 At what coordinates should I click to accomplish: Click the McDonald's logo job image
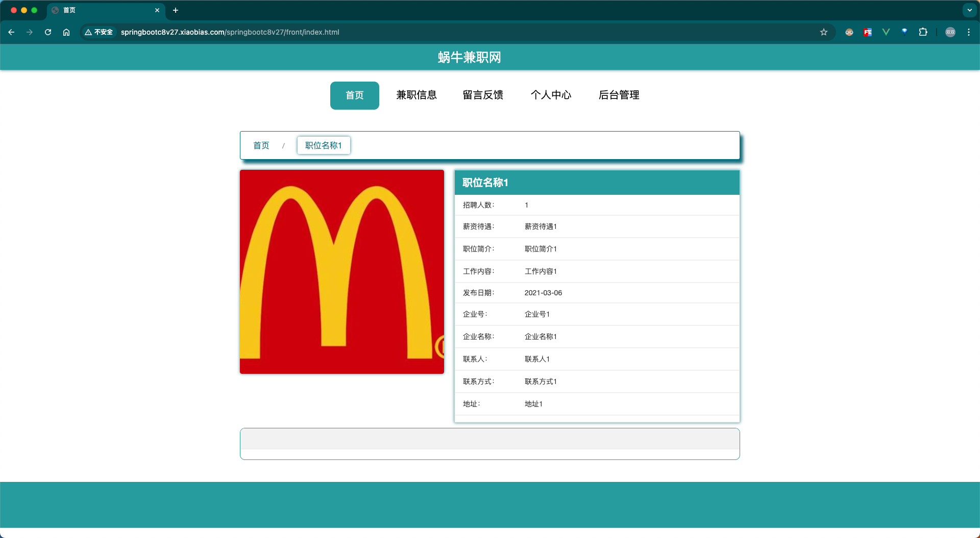coord(342,272)
